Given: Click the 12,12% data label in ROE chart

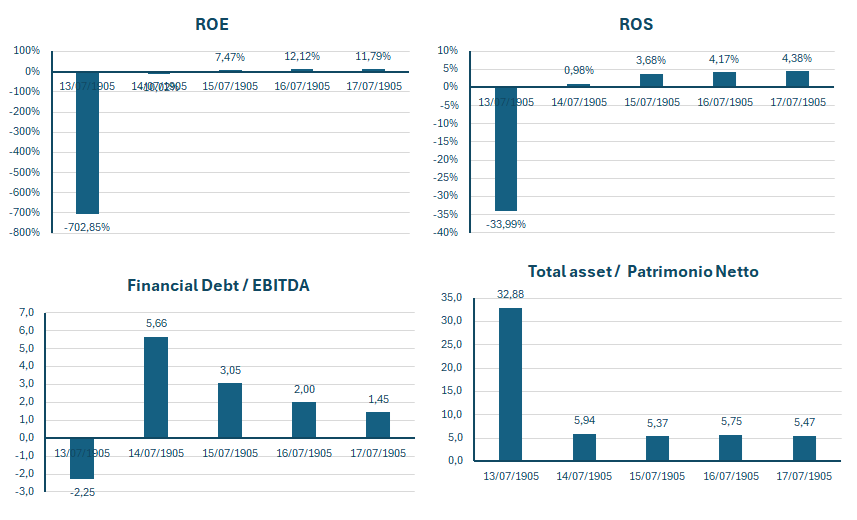Looking at the screenshot, I should (302, 56).
